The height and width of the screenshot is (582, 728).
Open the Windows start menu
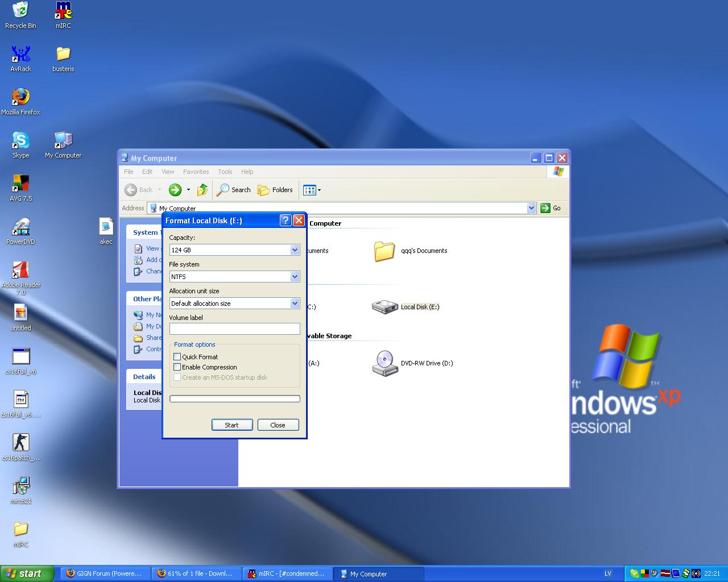click(x=27, y=573)
